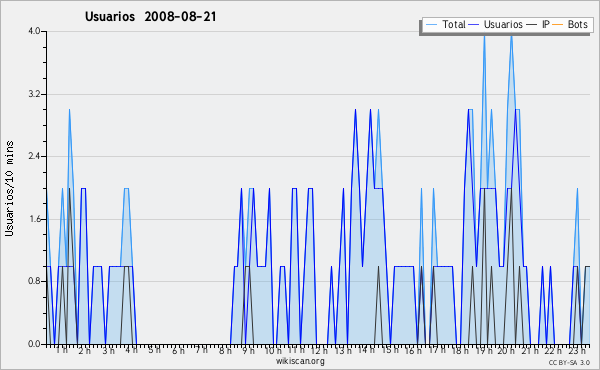This screenshot has width=600, height=370.
Task: Click the '10 h' x-axis tick label
Action: click(273, 350)
